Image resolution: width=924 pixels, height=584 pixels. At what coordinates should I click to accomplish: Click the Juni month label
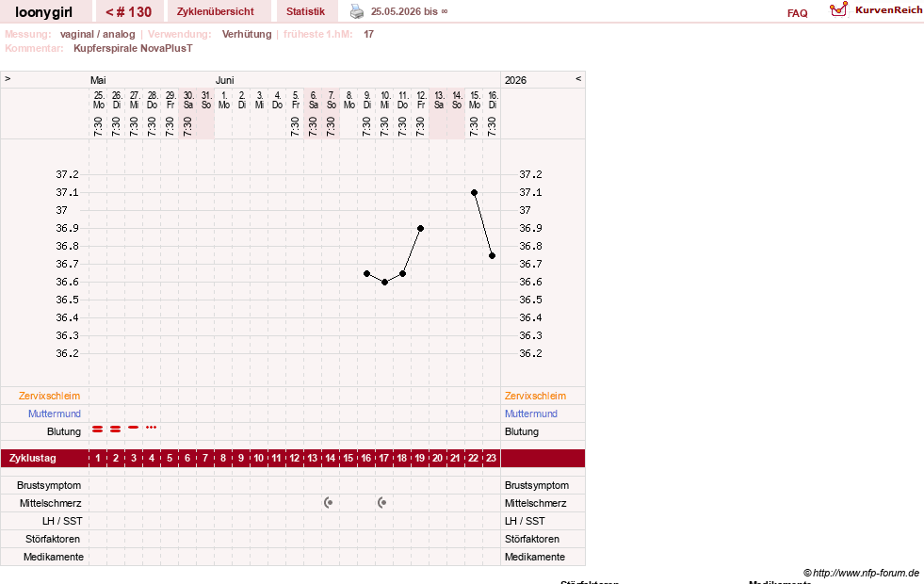pos(224,80)
